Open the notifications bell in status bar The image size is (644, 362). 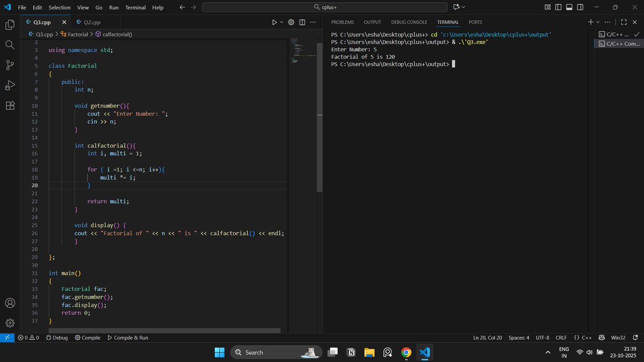coord(635,338)
